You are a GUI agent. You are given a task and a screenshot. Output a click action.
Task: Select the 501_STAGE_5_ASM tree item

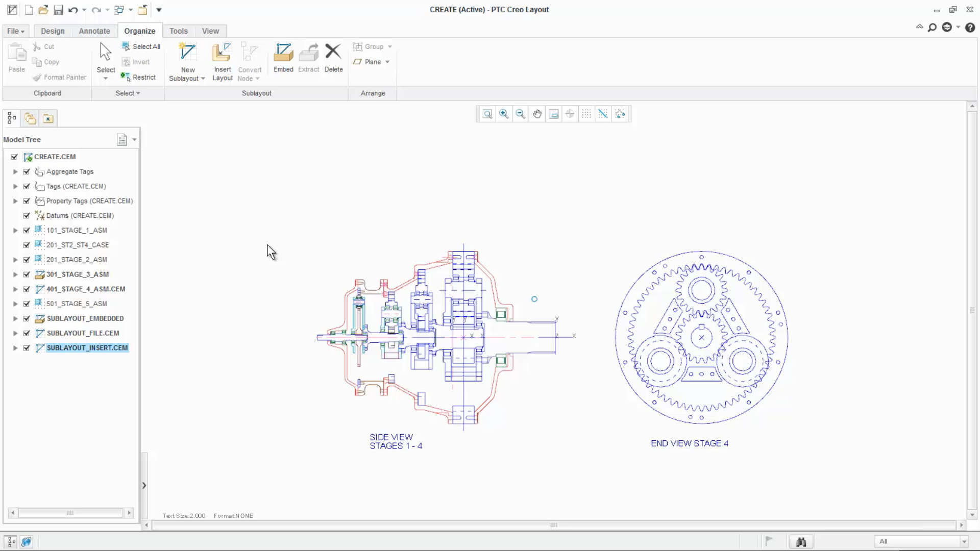point(77,304)
